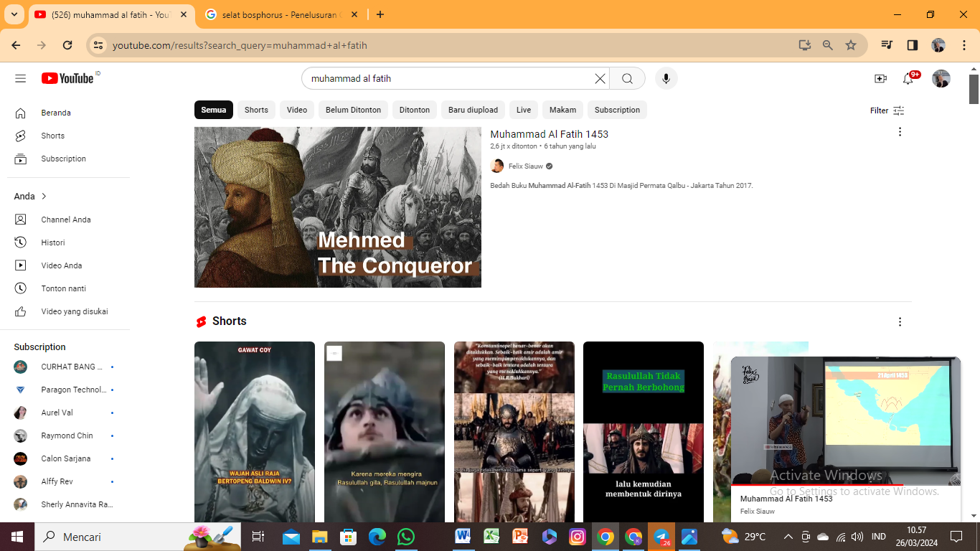Open the YouTube guide hamburger menu

[20, 78]
